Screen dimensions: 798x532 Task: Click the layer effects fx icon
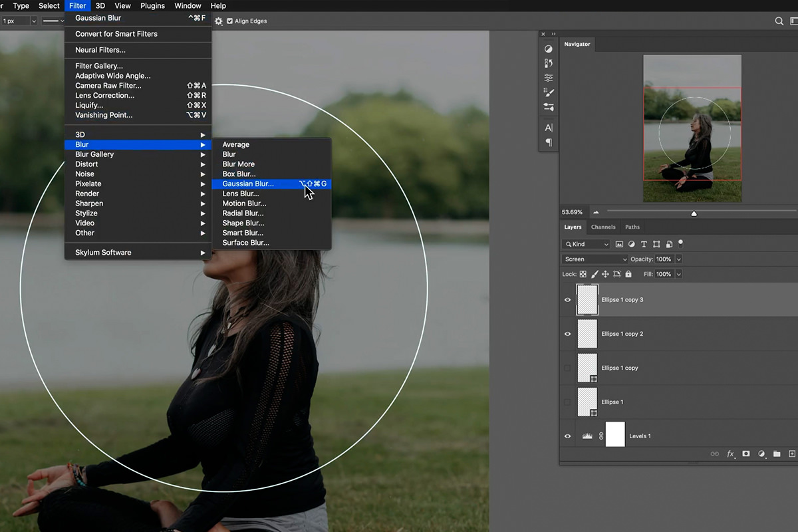730,454
